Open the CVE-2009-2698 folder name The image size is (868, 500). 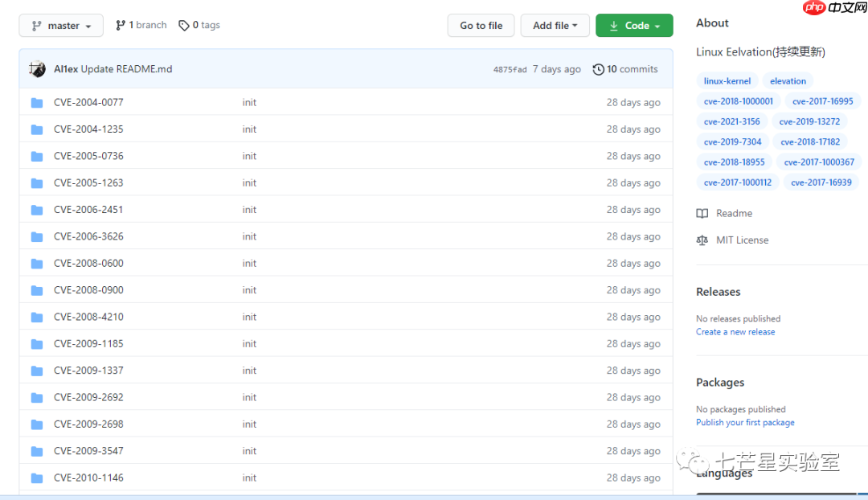coord(88,424)
